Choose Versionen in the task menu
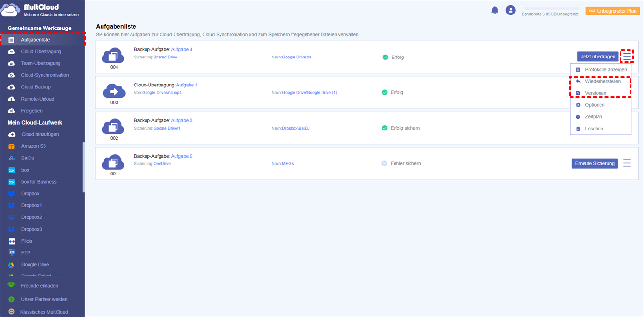 pyautogui.click(x=595, y=93)
